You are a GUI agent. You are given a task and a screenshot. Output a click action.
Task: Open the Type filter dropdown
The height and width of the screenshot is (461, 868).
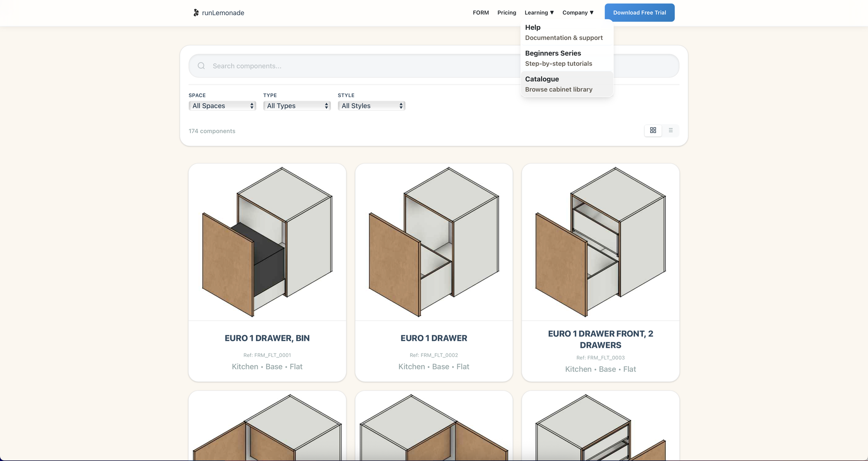[x=297, y=106]
